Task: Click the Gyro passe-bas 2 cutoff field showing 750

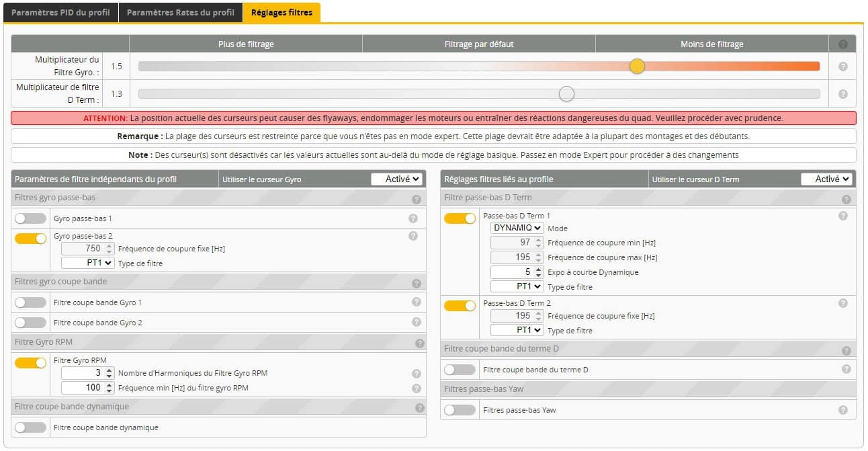Action: point(87,248)
